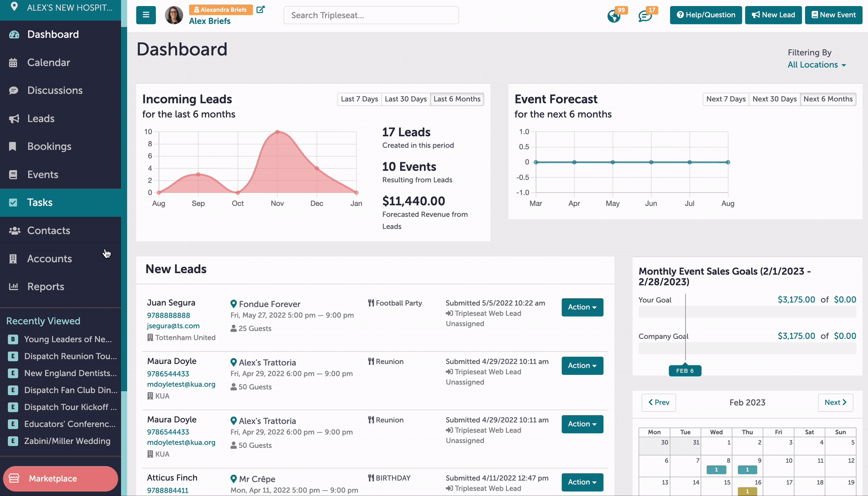Open the external link icon beside Alexandra Briefs
The width and height of the screenshot is (868, 496).
tap(260, 9)
